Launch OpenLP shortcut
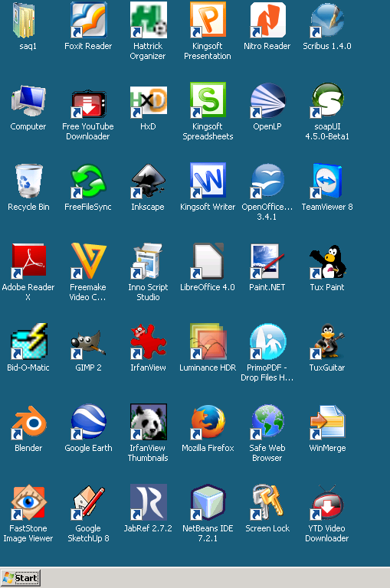This screenshot has width=390, height=588. coord(267,100)
